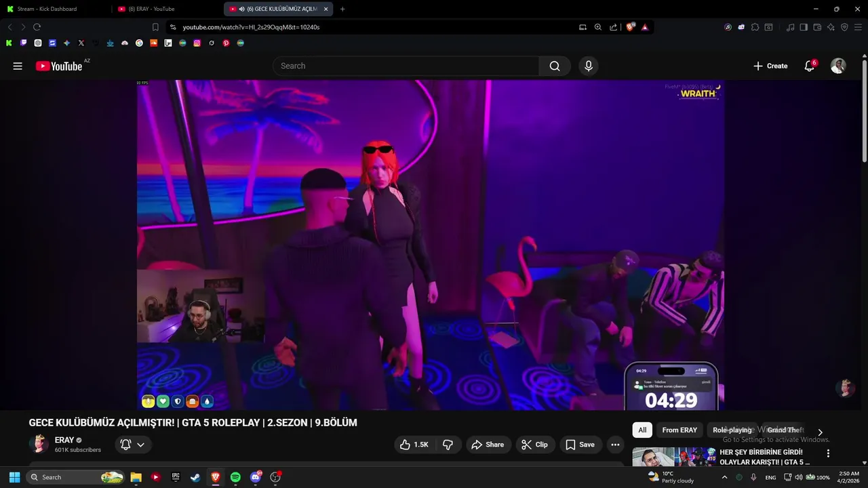
Task: Click the Clip button
Action: [x=534, y=445]
